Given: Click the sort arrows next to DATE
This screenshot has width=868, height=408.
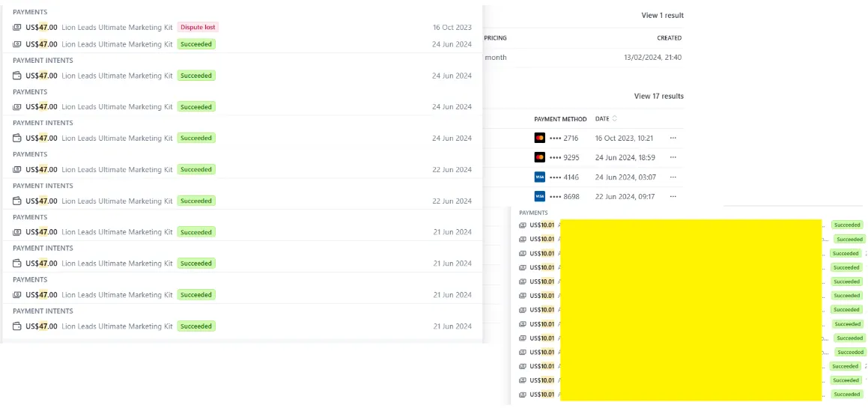Looking at the screenshot, I should (x=614, y=118).
